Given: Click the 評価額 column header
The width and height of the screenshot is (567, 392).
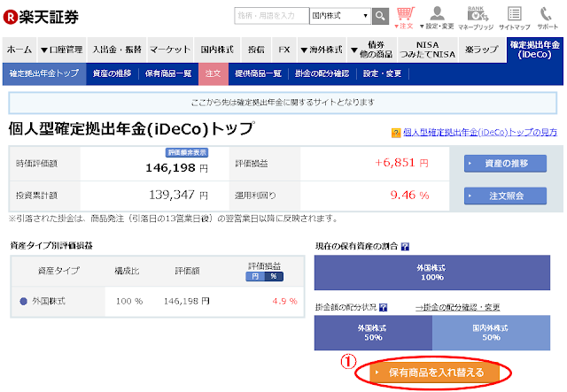Looking at the screenshot, I should [x=187, y=271].
